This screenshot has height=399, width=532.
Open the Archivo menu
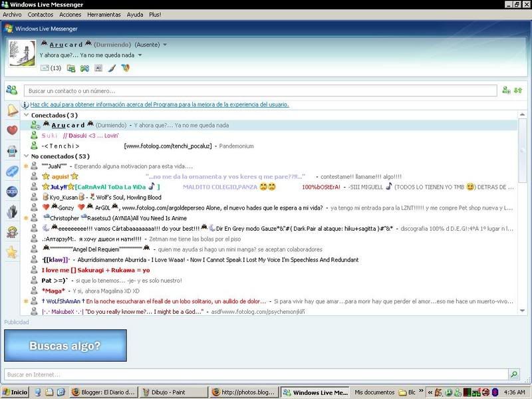12,15
